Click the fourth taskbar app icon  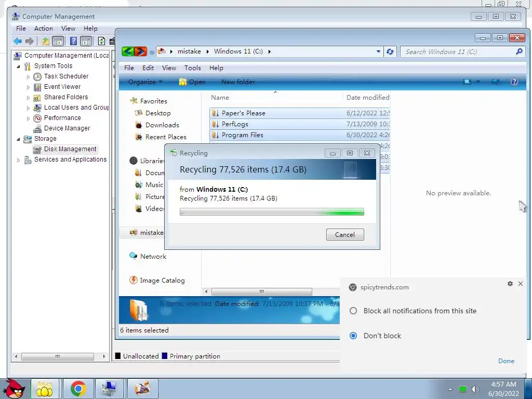[x=142, y=389]
